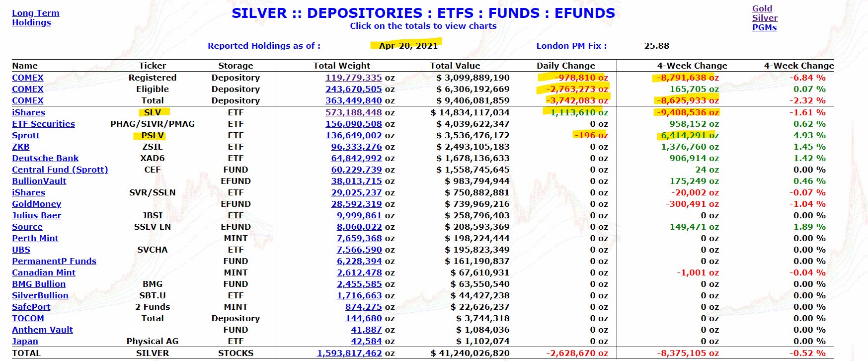View chart for total weight 156,090,508
The height and width of the screenshot is (361, 868).
(x=354, y=124)
